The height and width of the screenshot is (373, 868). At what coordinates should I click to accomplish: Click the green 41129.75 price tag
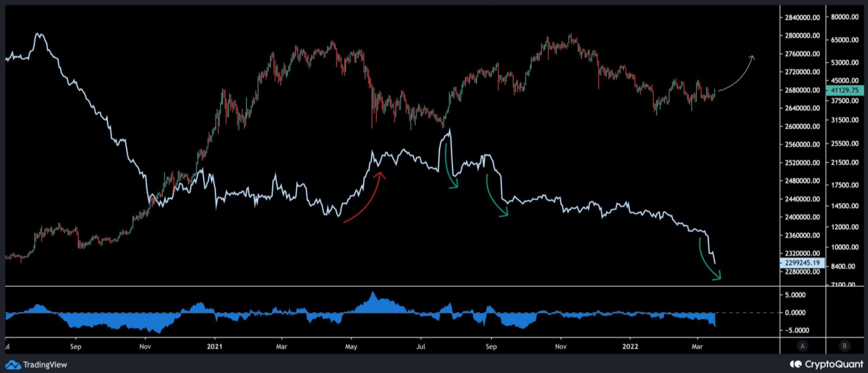pyautogui.click(x=844, y=90)
